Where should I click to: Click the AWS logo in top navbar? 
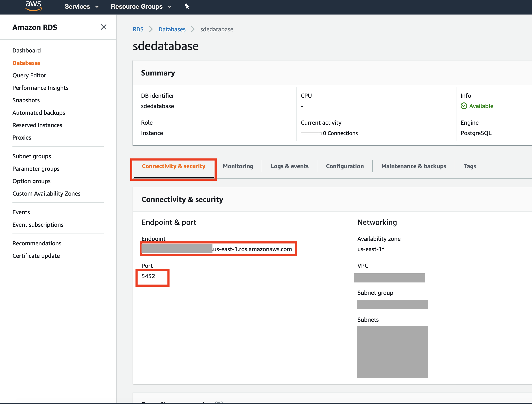32,7
